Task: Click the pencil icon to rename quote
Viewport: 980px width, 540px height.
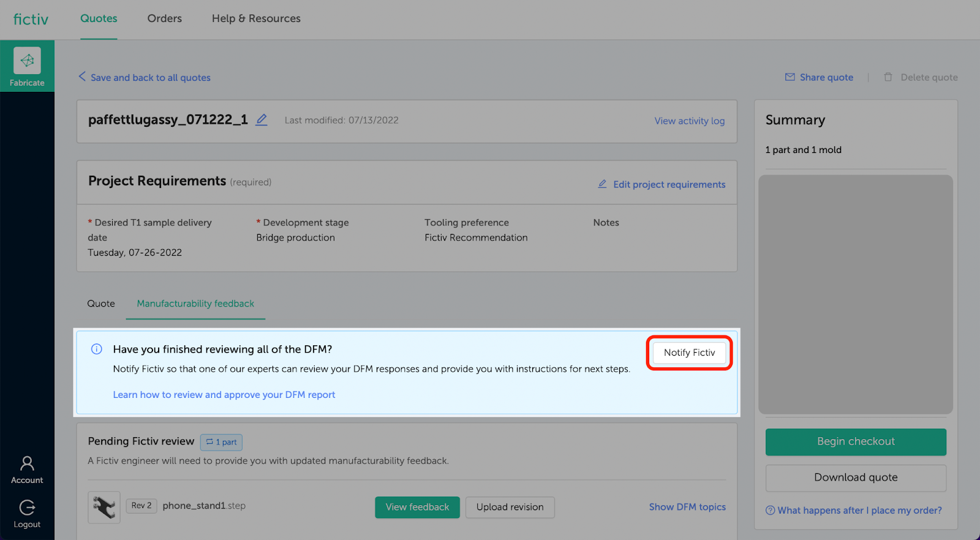Action: pos(262,120)
